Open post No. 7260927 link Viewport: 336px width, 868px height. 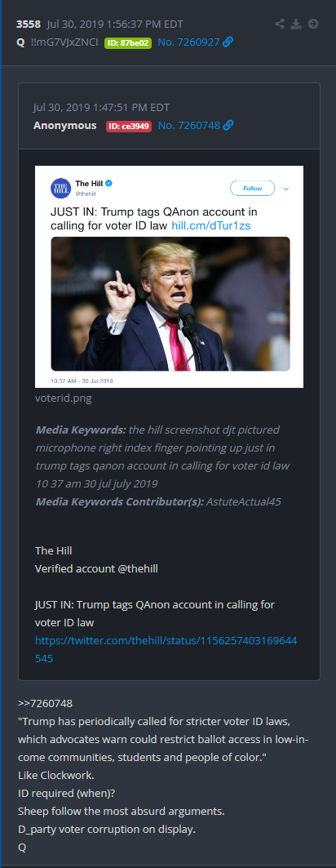point(188,42)
